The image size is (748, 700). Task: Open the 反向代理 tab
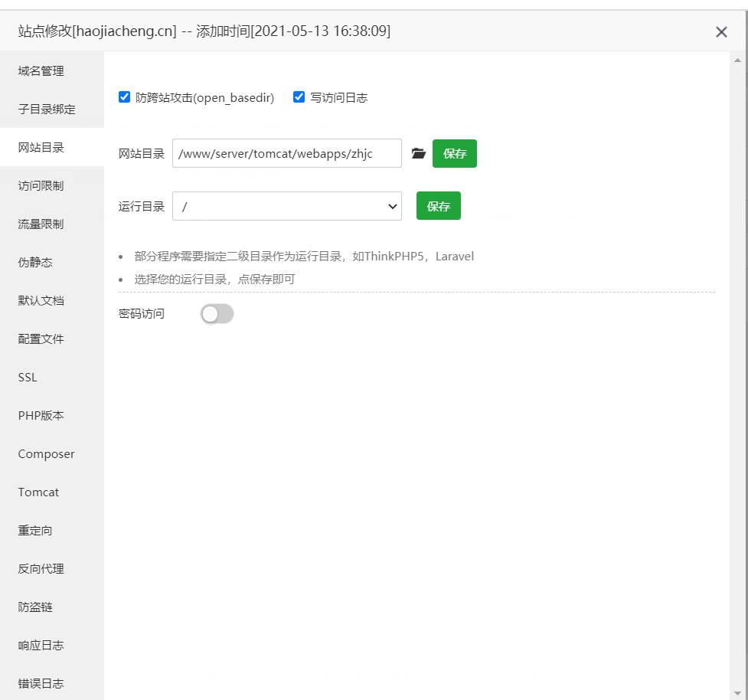[41, 569]
